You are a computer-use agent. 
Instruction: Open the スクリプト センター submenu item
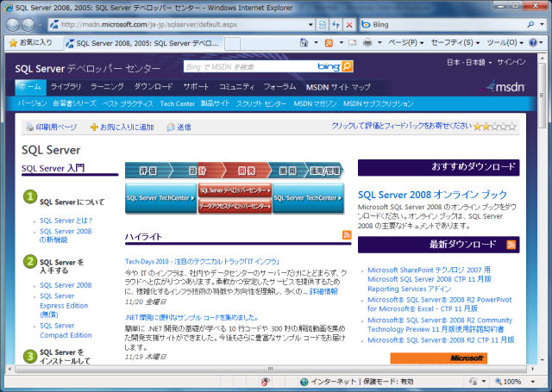click(x=261, y=103)
